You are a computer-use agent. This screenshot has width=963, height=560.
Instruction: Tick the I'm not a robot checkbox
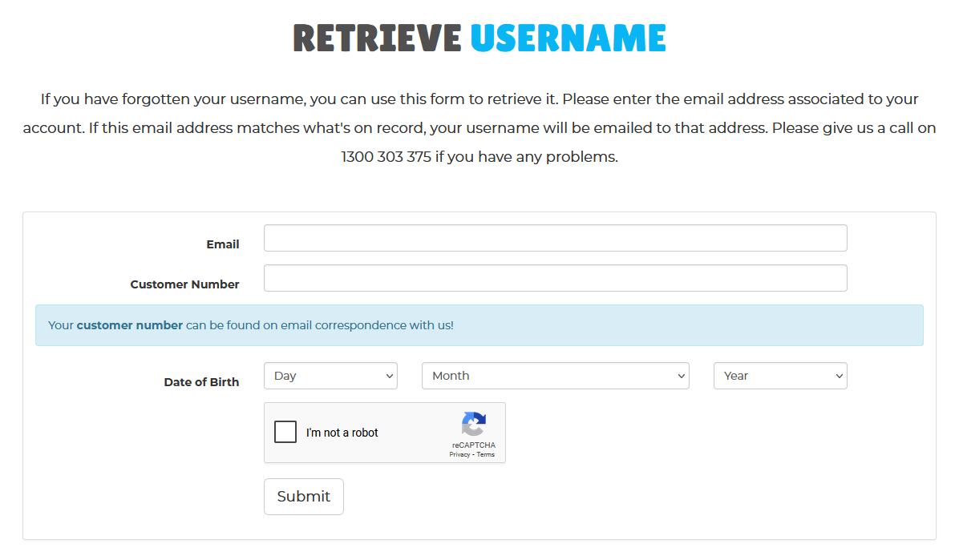285,433
